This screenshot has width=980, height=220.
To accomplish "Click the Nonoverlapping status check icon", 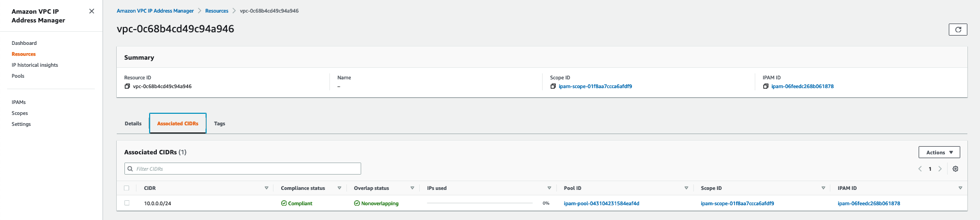I will pyautogui.click(x=357, y=203).
